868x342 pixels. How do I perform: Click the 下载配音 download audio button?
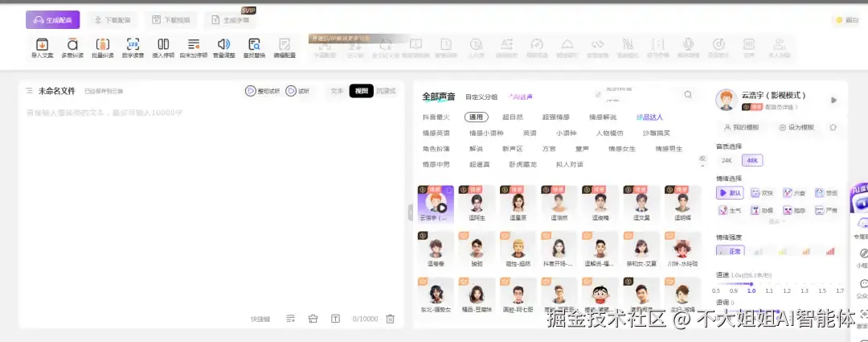pyautogui.click(x=113, y=20)
